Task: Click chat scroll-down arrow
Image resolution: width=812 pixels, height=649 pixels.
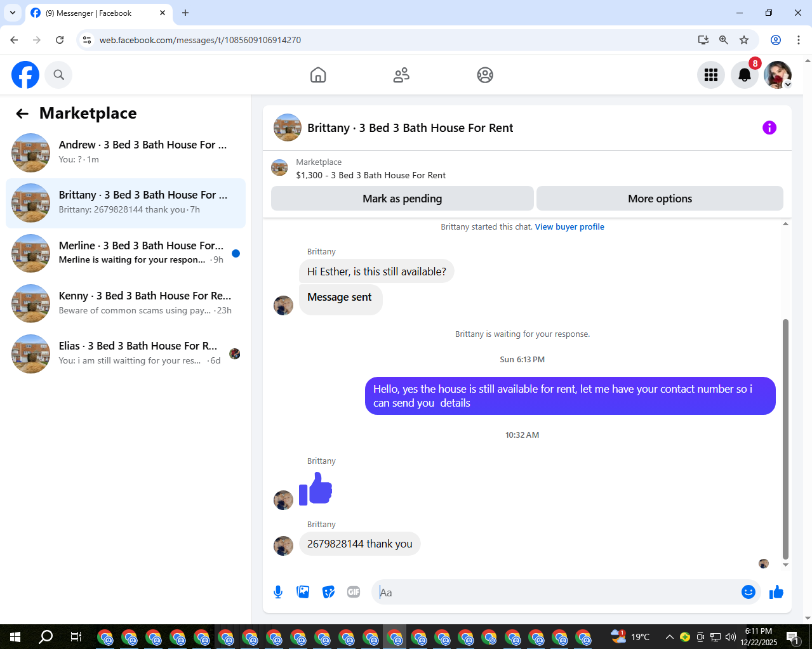Action: (x=785, y=565)
